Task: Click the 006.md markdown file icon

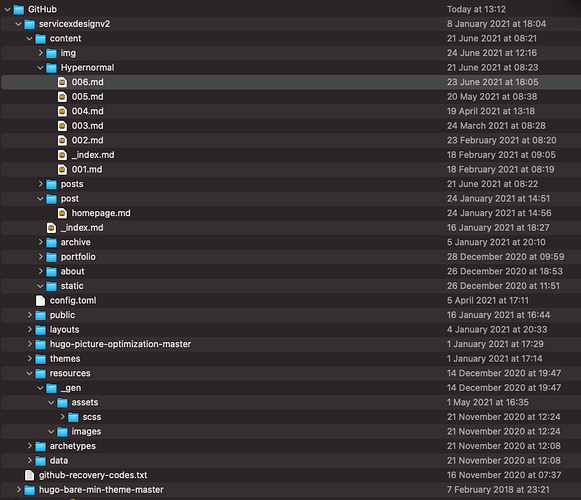Action: click(x=62, y=82)
